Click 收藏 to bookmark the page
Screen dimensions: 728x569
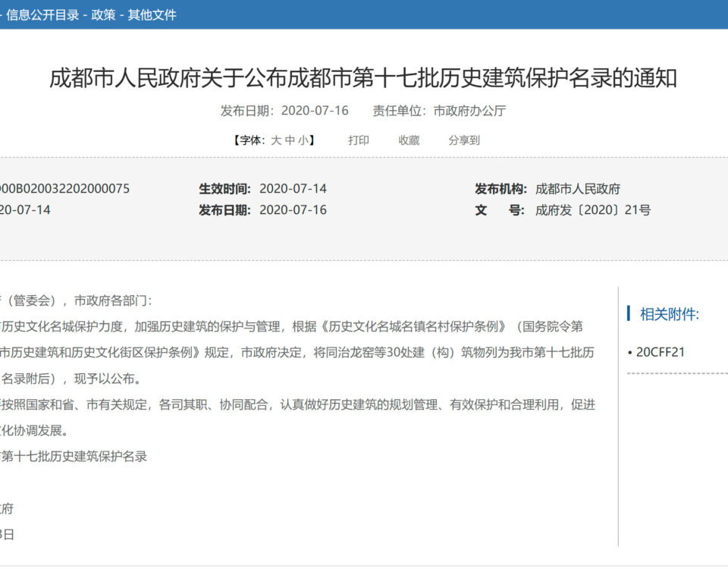[409, 140]
